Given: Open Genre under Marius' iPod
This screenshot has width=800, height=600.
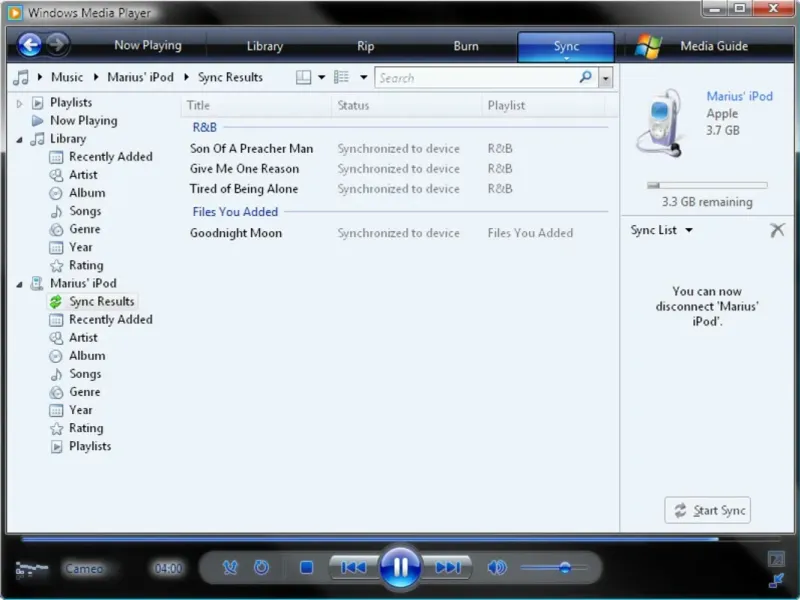Looking at the screenshot, I should tap(75, 392).
